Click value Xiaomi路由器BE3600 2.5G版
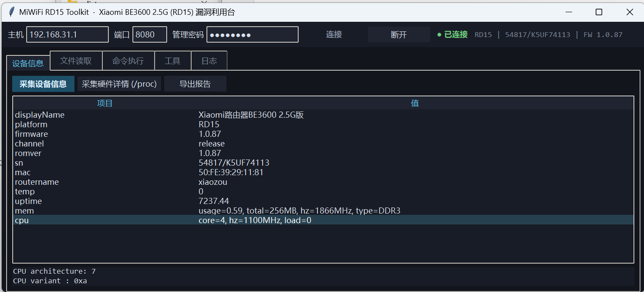This screenshot has height=292, width=644. pos(251,115)
